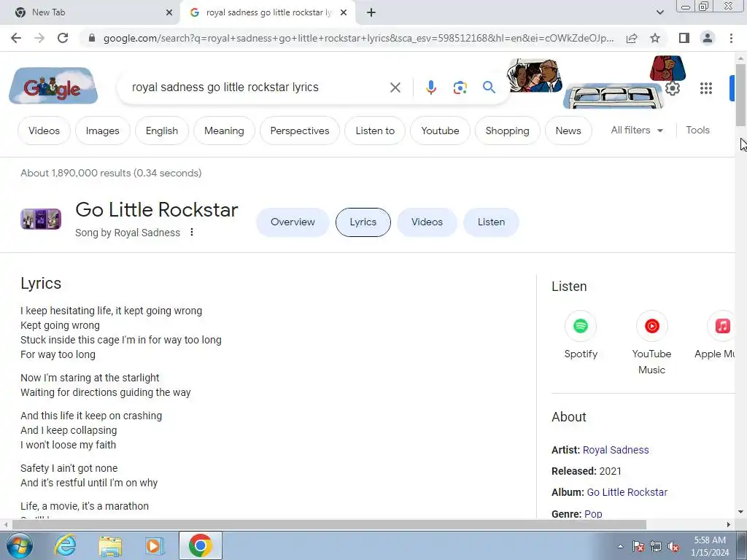Filter results by Shopping
The width and height of the screenshot is (747, 560).
(x=508, y=131)
